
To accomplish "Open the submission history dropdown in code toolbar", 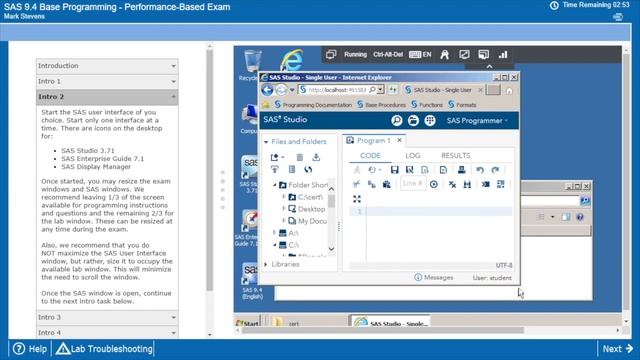I will click(x=374, y=170).
